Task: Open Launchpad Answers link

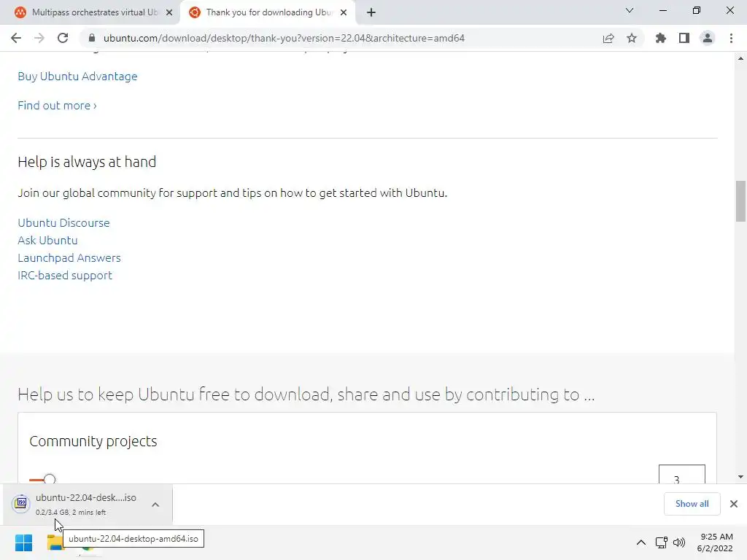Action: (x=69, y=258)
